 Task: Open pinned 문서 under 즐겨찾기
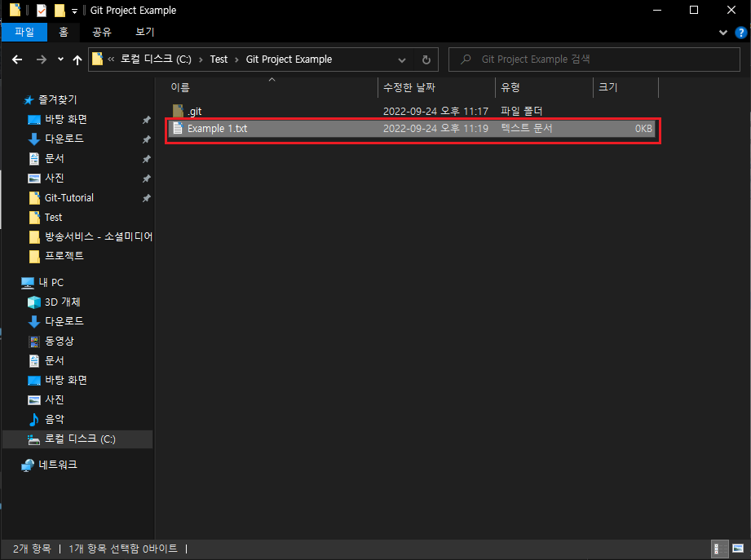[54, 158]
